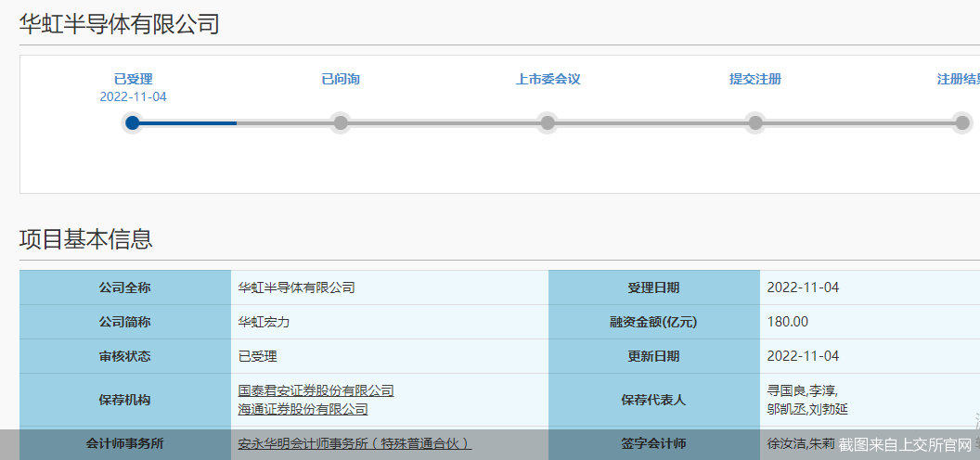This screenshot has width=980, height=460.
Task: Click the 邬凯丞,刘勃延 sponsor names
Action: 807,409
